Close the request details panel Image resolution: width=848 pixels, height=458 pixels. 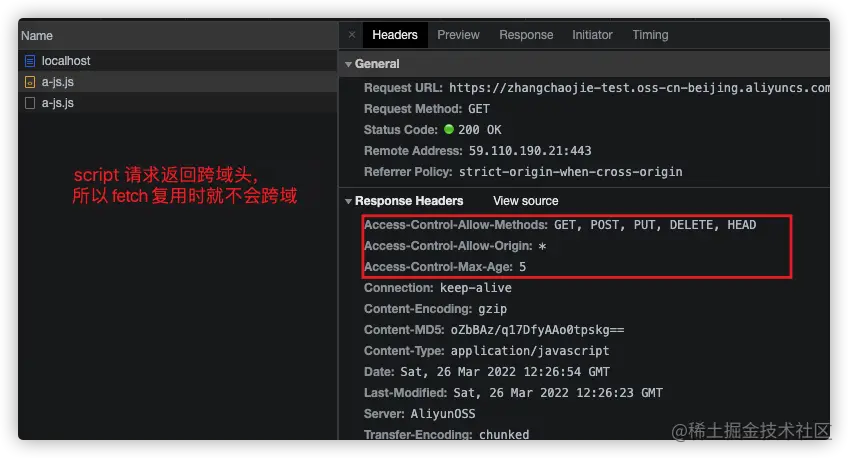tap(352, 35)
